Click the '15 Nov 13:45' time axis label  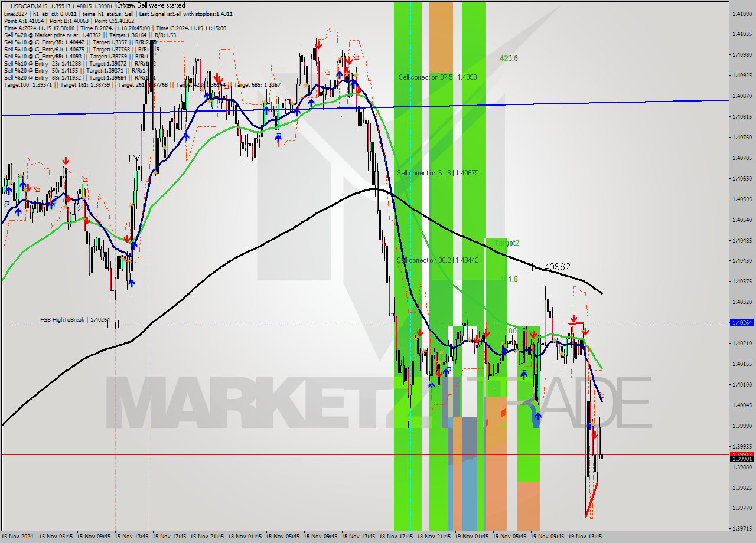click(x=131, y=537)
